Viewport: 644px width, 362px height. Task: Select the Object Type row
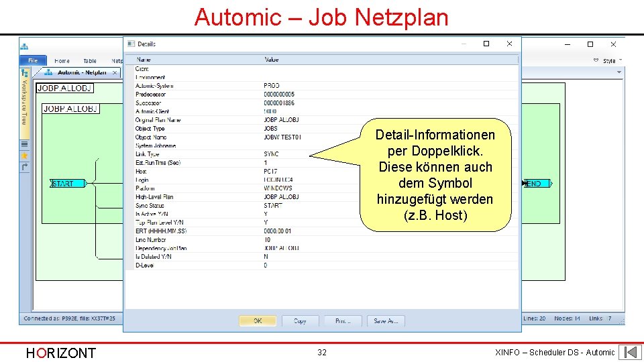[321, 129]
